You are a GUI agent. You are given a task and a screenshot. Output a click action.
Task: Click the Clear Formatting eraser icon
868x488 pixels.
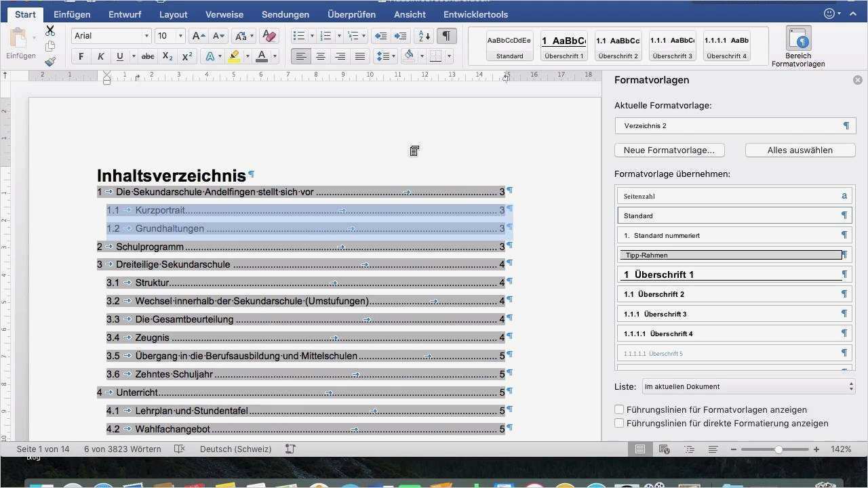click(x=269, y=36)
